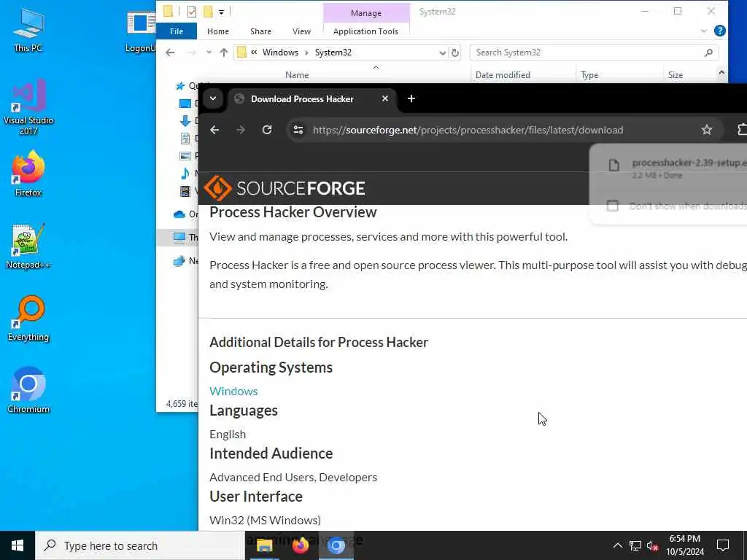The height and width of the screenshot is (560, 747).
Task: Open the notification center icon
Action: click(723, 545)
